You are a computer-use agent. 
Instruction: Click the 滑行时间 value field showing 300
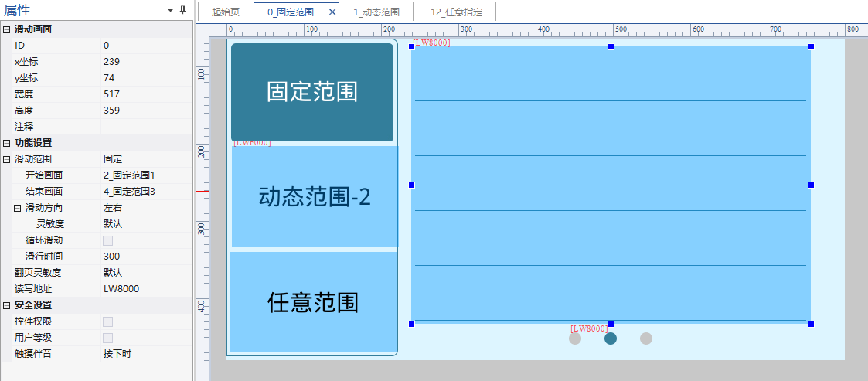tap(145, 257)
